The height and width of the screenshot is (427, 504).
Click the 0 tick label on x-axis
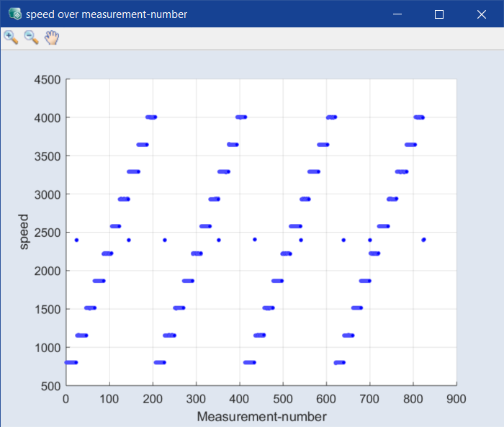coord(66,399)
